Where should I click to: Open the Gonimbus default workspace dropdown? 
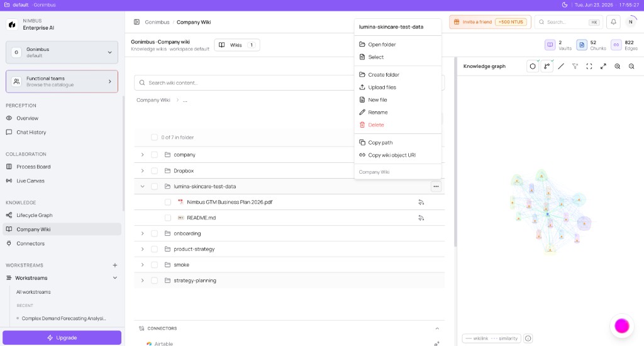point(62,52)
